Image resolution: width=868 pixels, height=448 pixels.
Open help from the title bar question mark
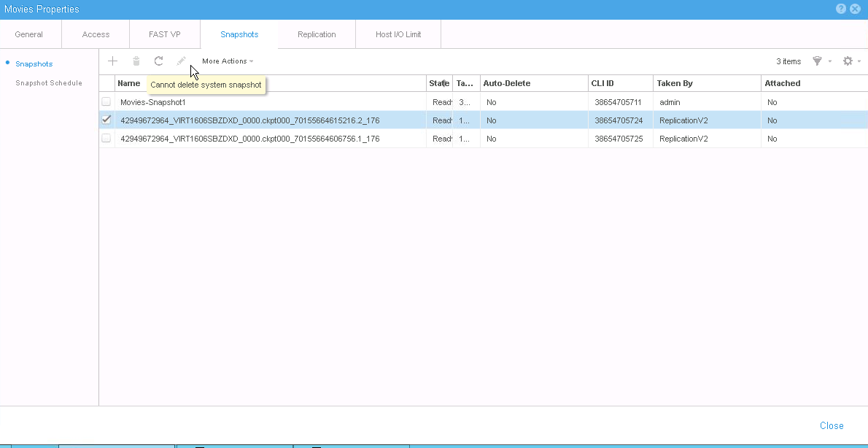pos(841,9)
